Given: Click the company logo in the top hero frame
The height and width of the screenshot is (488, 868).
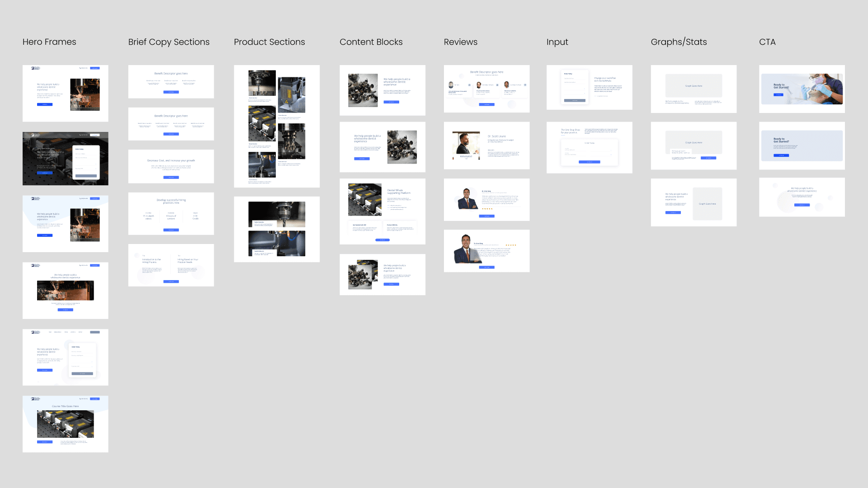Looking at the screenshot, I should point(36,68).
